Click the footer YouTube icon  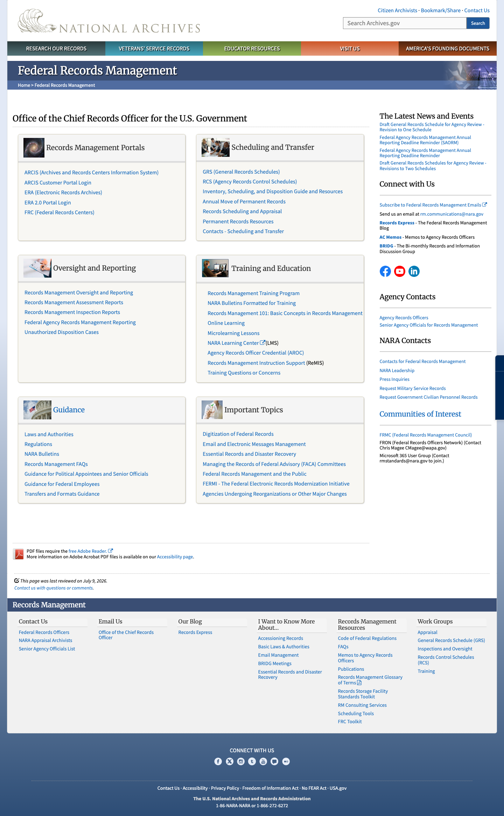click(x=263, y=761)
